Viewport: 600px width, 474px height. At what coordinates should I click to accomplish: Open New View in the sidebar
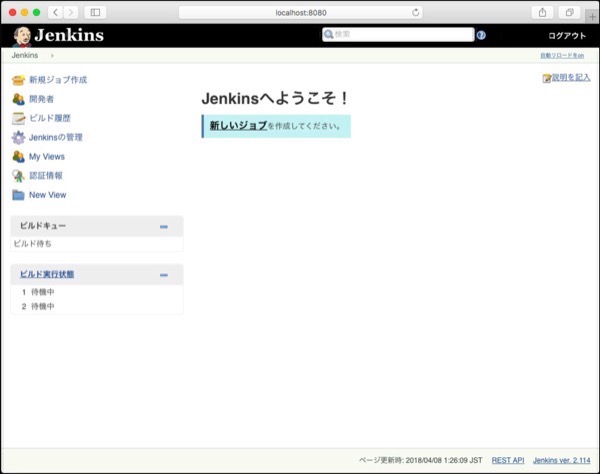[47, 195]
